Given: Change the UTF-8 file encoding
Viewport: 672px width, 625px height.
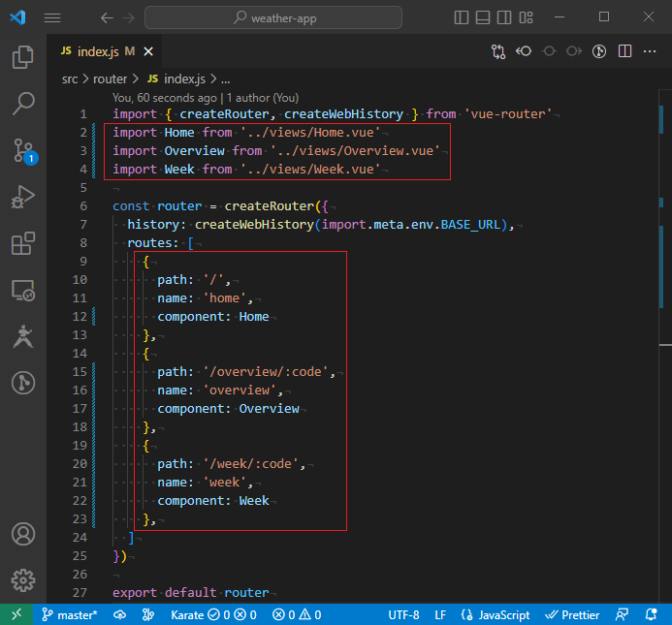Looking at the screenshot, I should (403, 614).
